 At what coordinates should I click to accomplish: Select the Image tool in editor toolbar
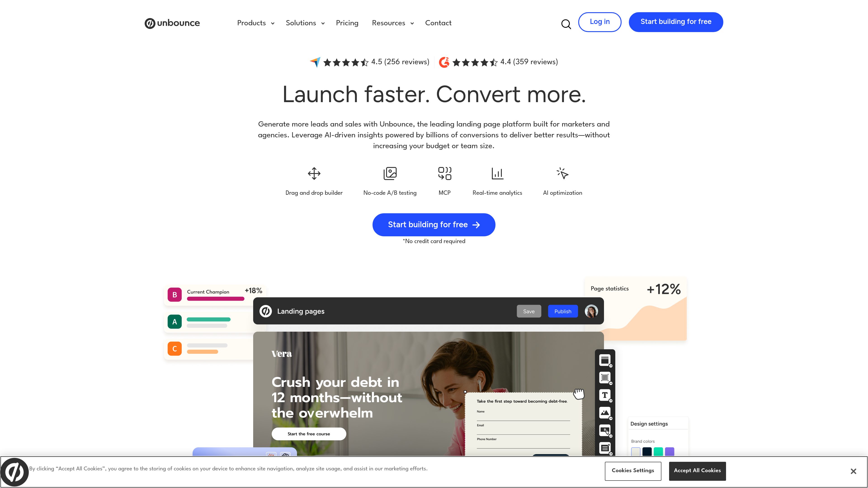pos(605,413)
